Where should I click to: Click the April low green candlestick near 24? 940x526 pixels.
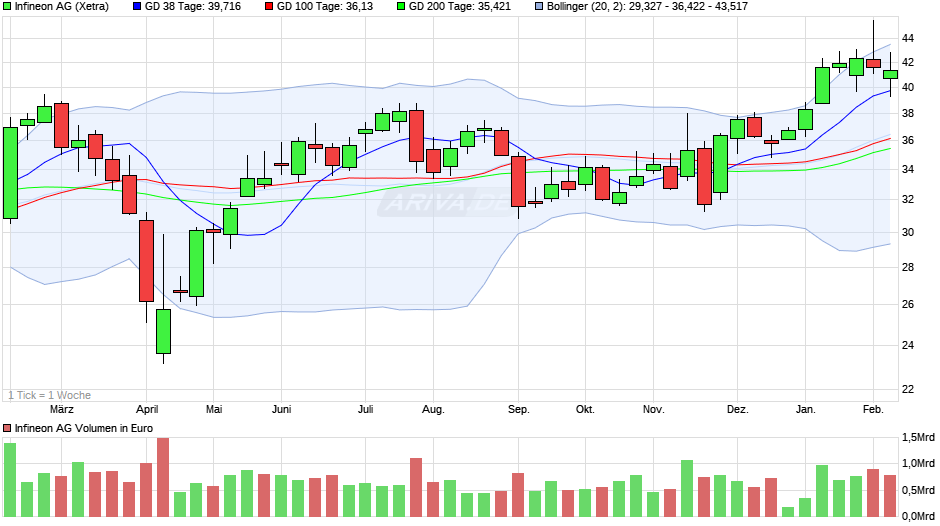pos(163,332)
